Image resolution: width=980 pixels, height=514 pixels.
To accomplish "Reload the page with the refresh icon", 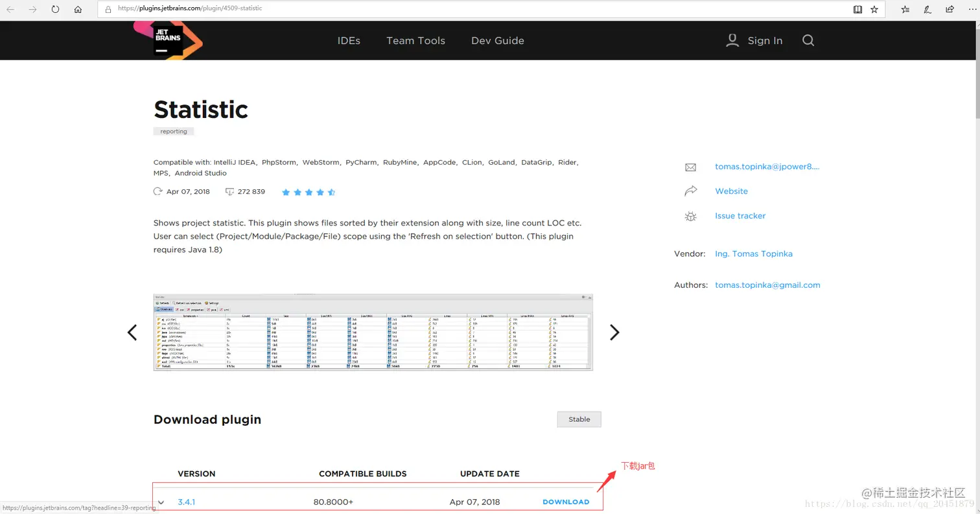I will (55, 10).
